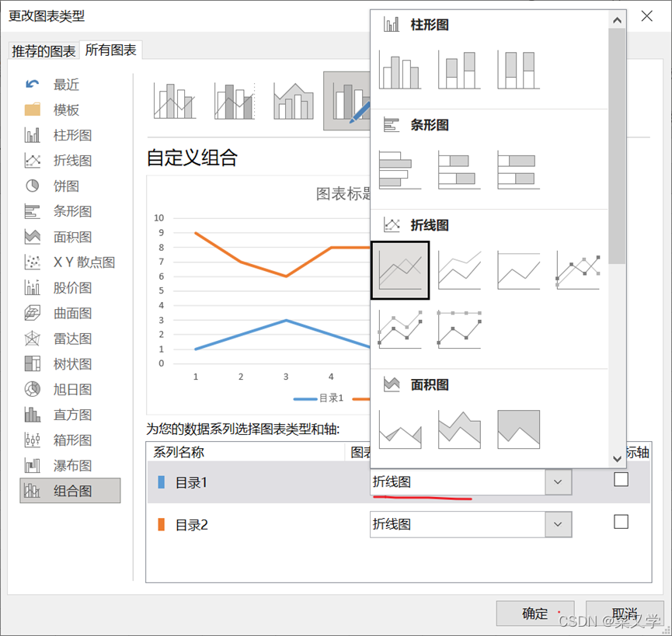Choose custom combination preset with pencil
The image size is (672, 636).
tap(347, 101)
